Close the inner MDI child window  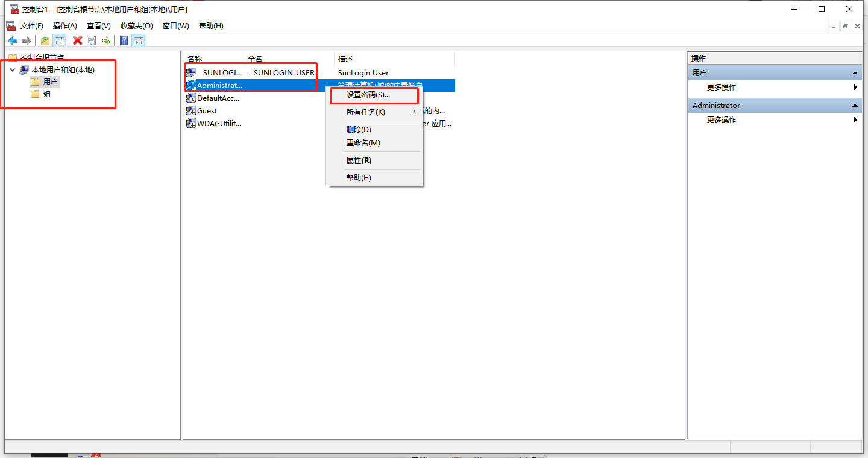pyautogui.click(x=857, y=26)
